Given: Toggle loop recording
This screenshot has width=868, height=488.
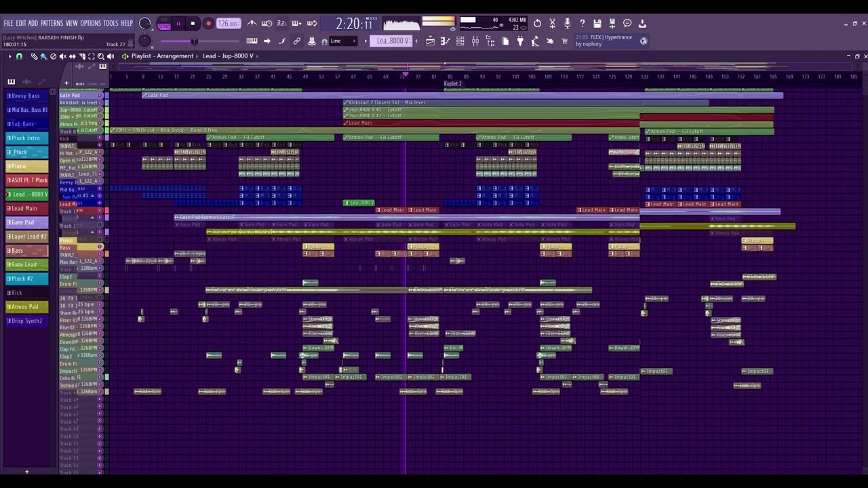Looking at the screenshot, I should [x=312, y=24].
